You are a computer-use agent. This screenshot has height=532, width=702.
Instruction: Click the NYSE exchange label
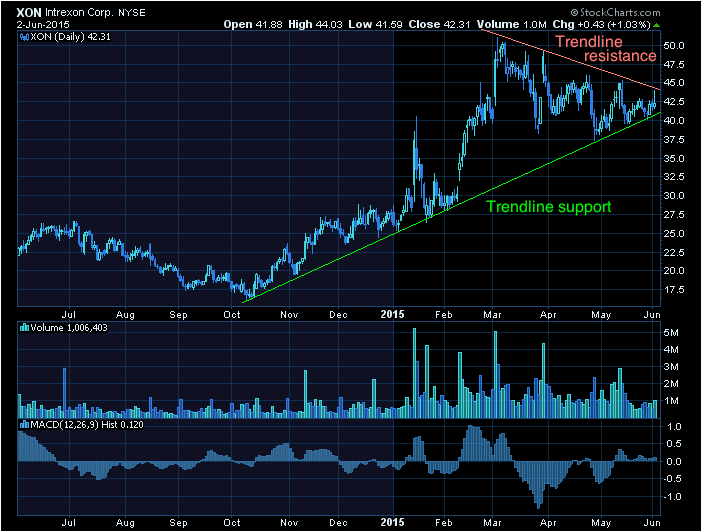[132, 13]
